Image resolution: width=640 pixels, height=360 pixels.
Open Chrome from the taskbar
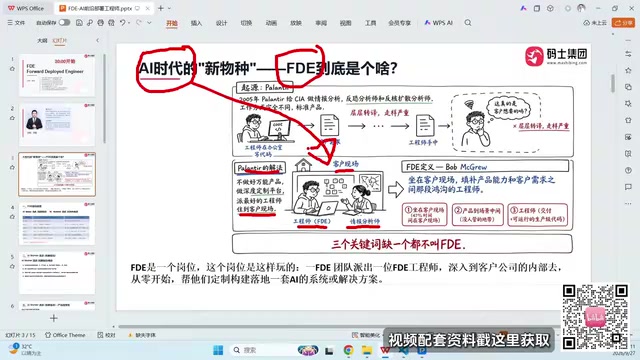click(348, 350)
